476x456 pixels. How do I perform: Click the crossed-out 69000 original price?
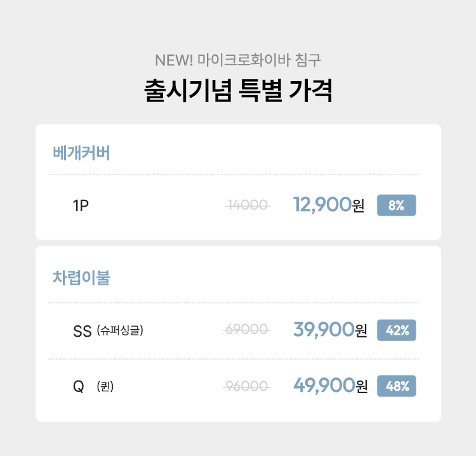click(248, 330)
